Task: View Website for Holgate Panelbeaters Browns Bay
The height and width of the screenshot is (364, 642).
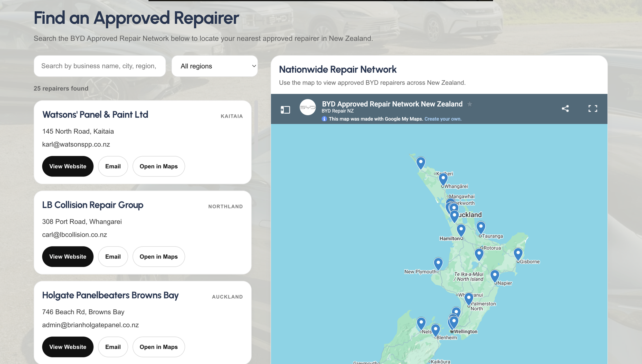Action: pos(68,347)
